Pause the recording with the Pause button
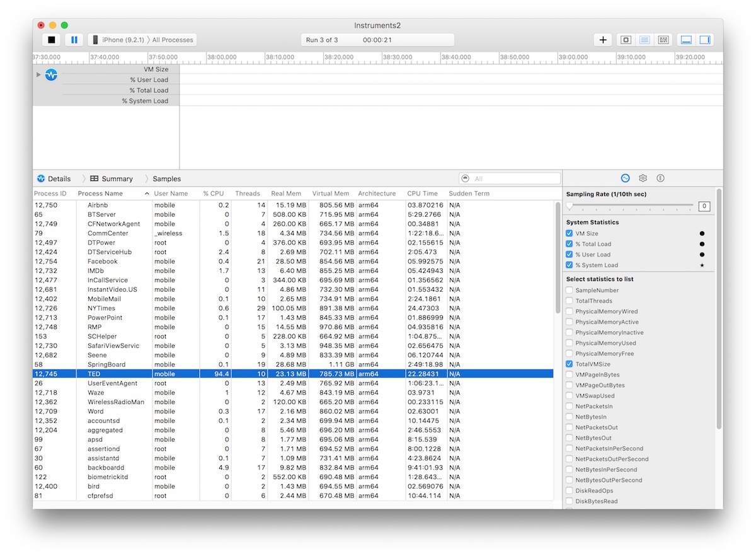The height and width of the screenshot is (556, 756). (x=74, y=40)
